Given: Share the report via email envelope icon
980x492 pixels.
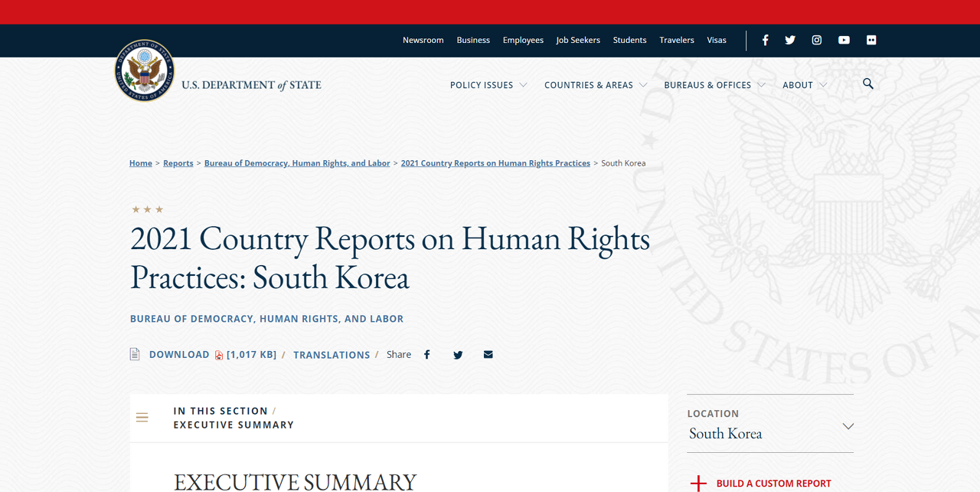Looking at the screenshot, I should pyautogui.click(x=488, y=355).
